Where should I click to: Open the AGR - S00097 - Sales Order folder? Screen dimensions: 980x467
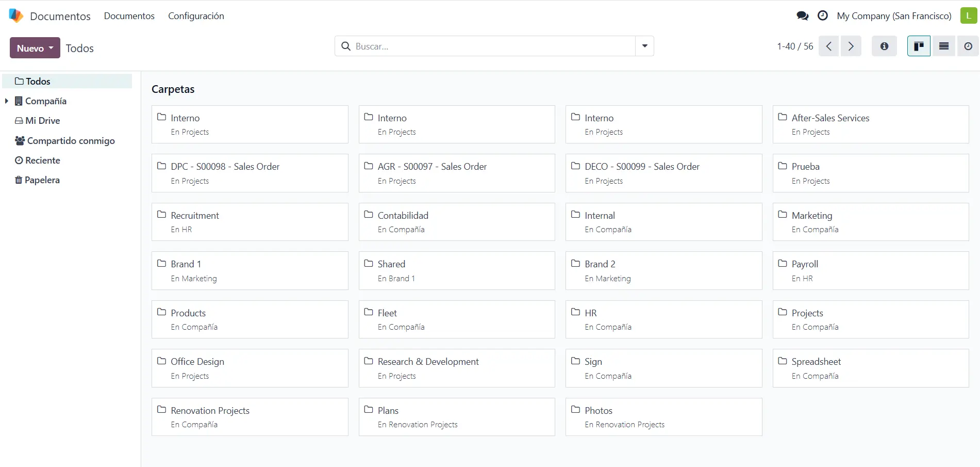(457, 173)
